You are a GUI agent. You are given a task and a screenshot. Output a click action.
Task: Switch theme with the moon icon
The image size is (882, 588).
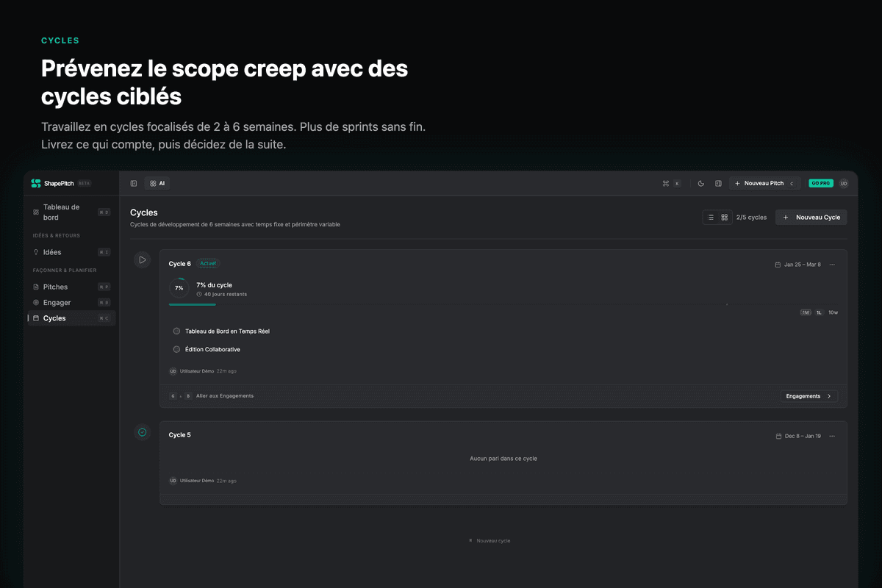(x=700, y=183)
